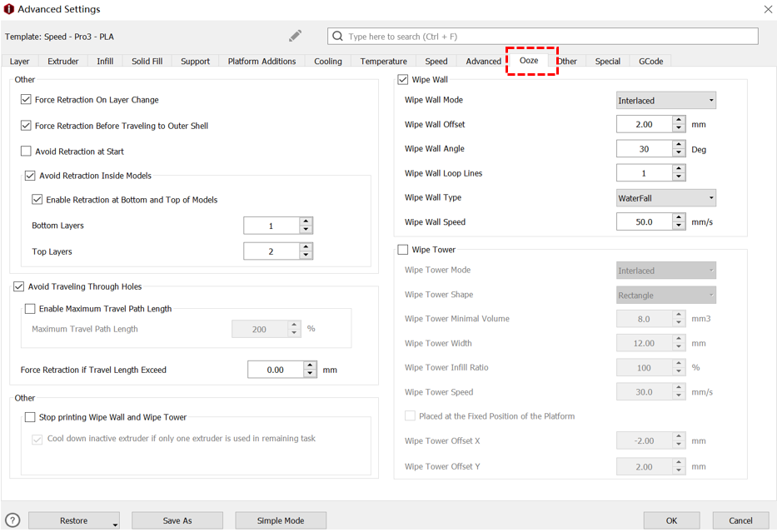Decrease Wipe Wall Angle with down arrow
Screen dimensions: 777x532
(679, 153)
